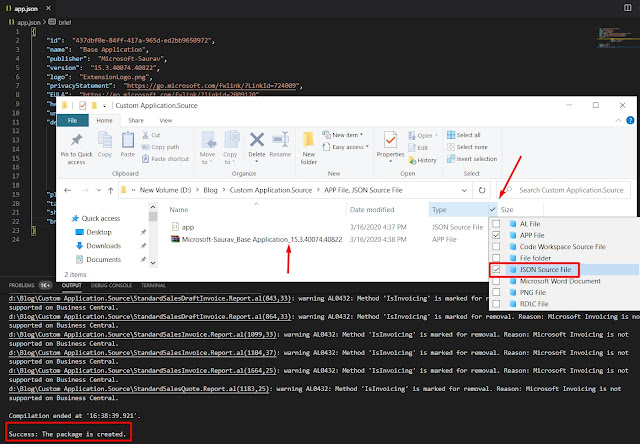The image size is (640, 444).
Task: Click Invert selection in ribbon
Action: click(472, 159)
